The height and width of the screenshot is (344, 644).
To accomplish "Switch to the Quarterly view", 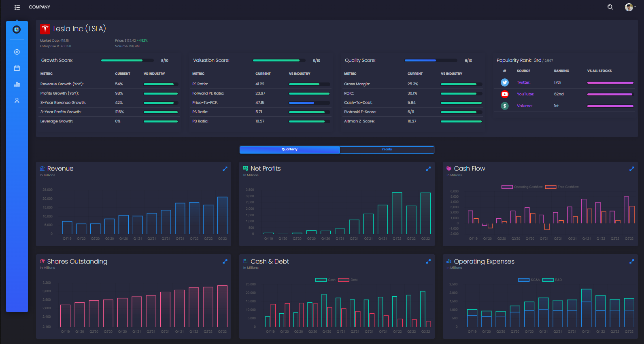I will click(289, 150).
